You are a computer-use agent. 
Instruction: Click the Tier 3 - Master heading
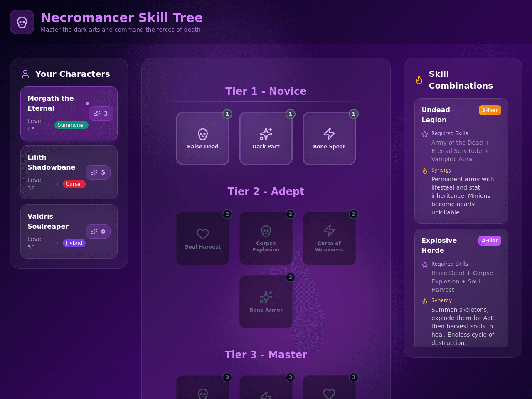tap(266, 355)
